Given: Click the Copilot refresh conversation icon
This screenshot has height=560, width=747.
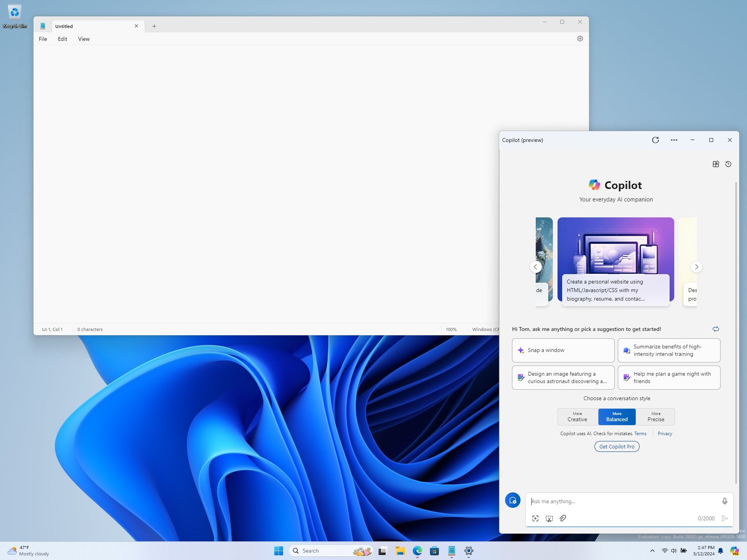Looking at the screenshot, I should coord(716,329).
